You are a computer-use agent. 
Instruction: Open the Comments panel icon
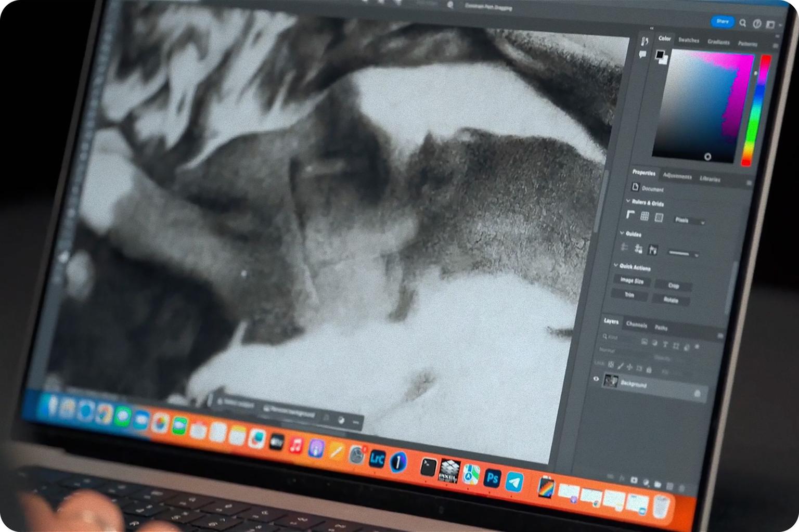point(643,55)
